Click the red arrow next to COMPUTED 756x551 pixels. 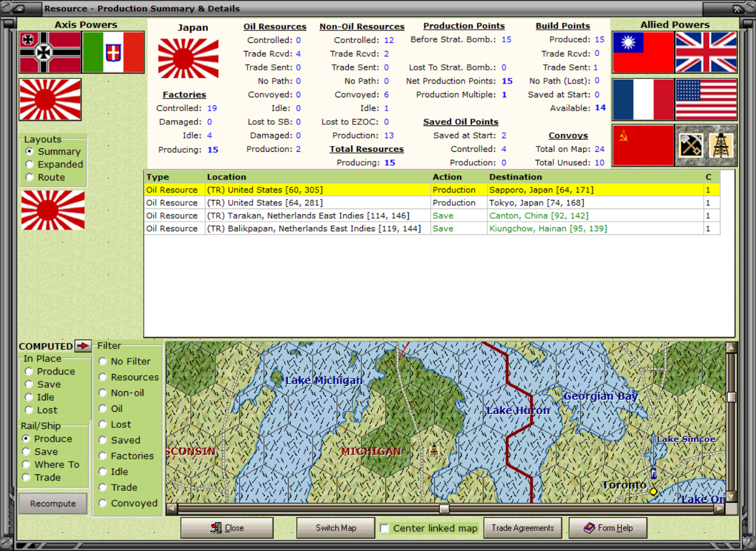[x=84, y=346]
